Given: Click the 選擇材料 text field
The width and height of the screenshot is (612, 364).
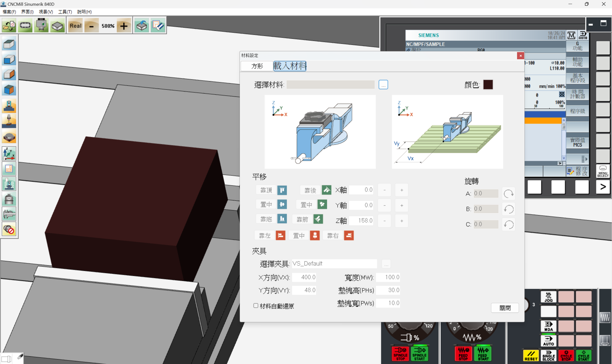Looking at the screenshot, I should tap(331, 85).
